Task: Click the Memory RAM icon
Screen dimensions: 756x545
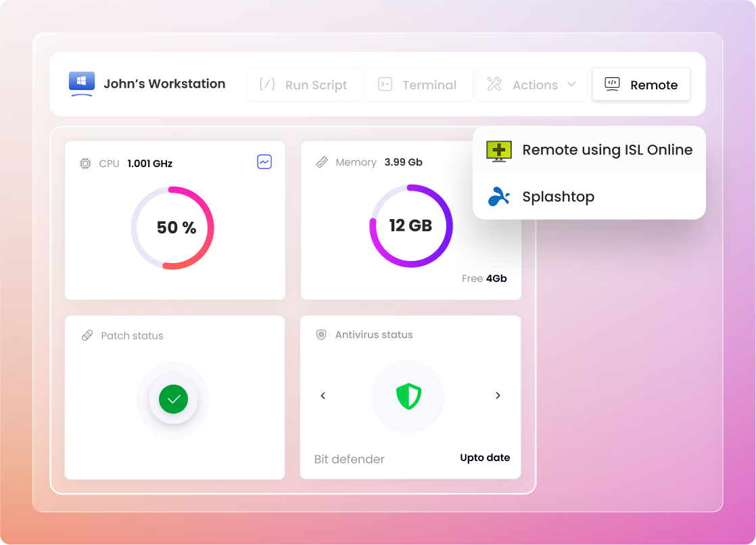Action: pyautogui.click(x=322, y=162)
